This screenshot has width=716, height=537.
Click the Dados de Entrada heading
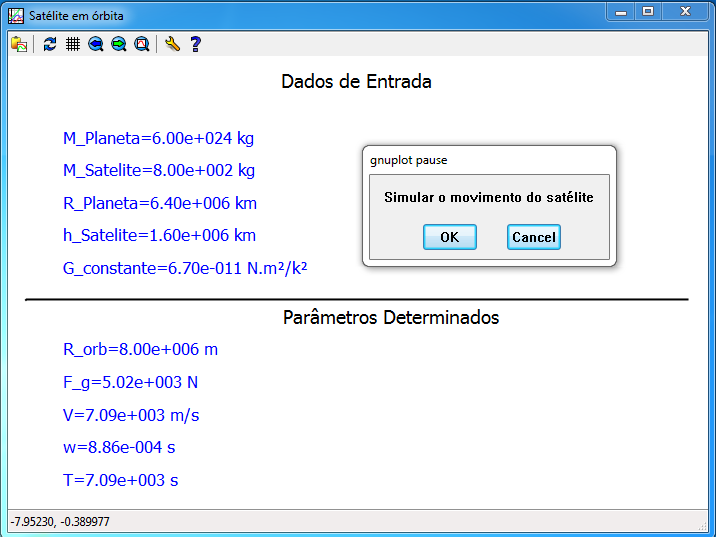point(356,82)
